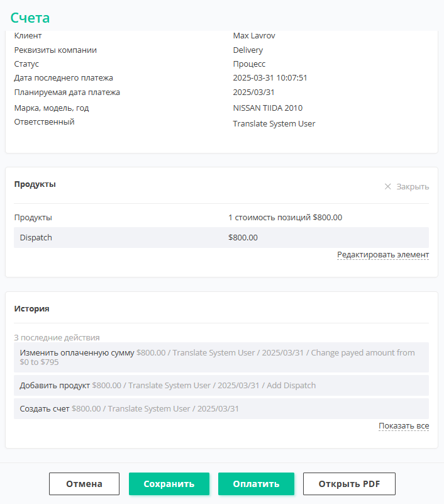Open the Редактировать элемент link
The image size is (444, 504).
click(x=383, y=255)
